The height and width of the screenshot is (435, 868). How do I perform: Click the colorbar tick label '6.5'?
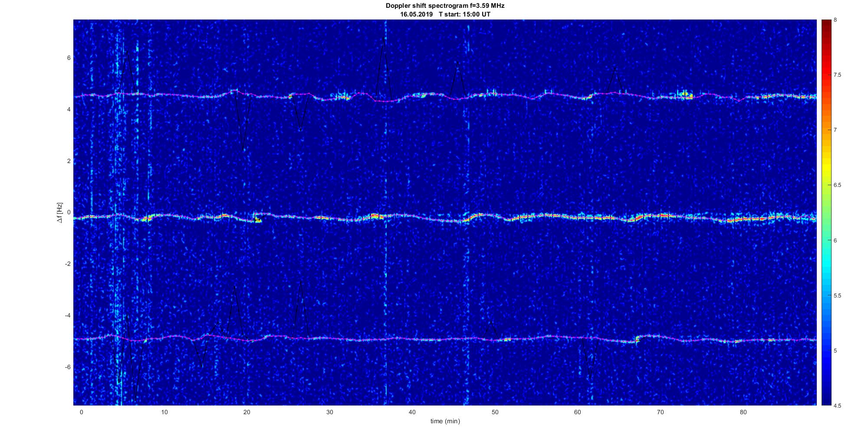pos(837,185)
